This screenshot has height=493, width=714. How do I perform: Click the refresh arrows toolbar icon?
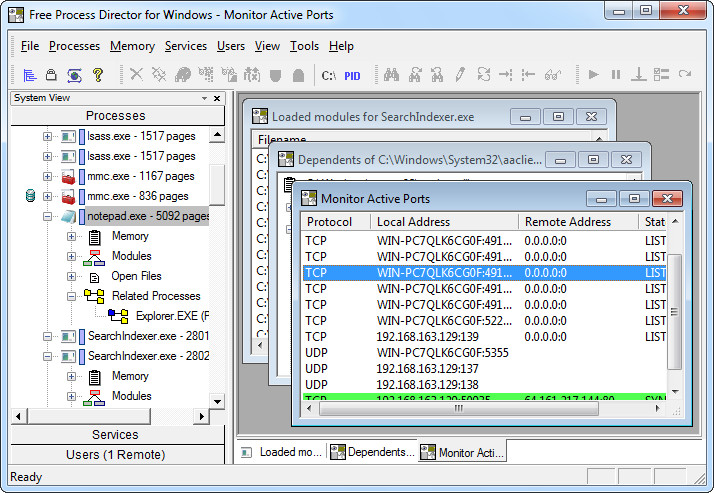click(484, 74)
